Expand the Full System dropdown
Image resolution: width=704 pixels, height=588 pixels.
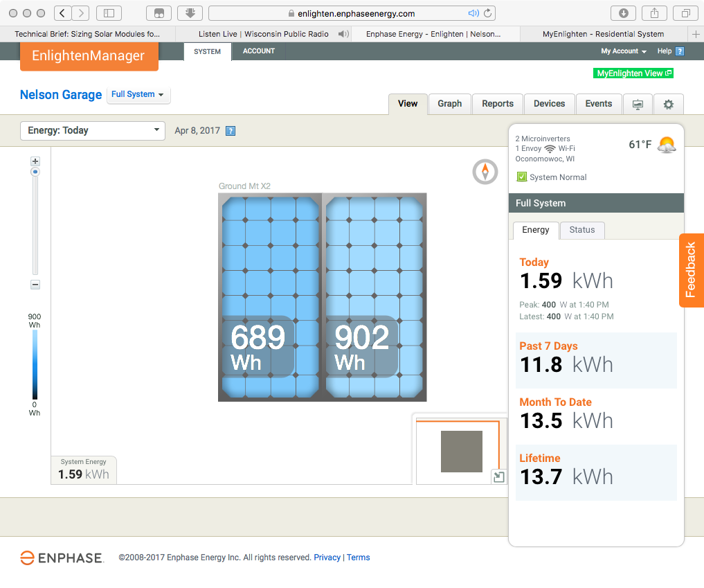138,95
